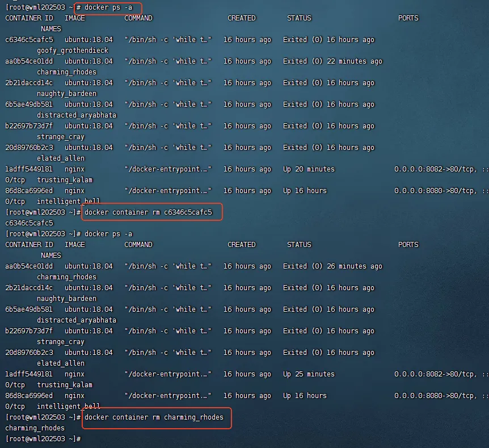Click 'COMMAND' header in first table
The height and width of the screenshot is (448, 489).
pyautogui.click(x=138, y=18)
